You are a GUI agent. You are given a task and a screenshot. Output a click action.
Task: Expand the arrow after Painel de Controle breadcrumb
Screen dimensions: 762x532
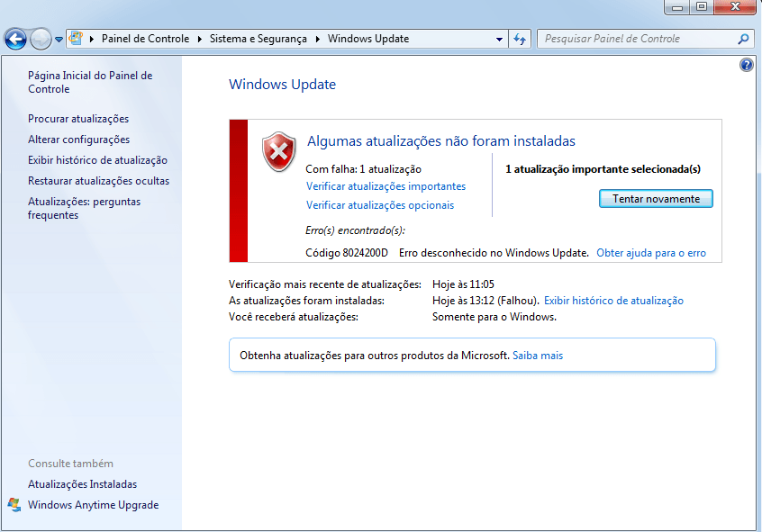point(199,39)
